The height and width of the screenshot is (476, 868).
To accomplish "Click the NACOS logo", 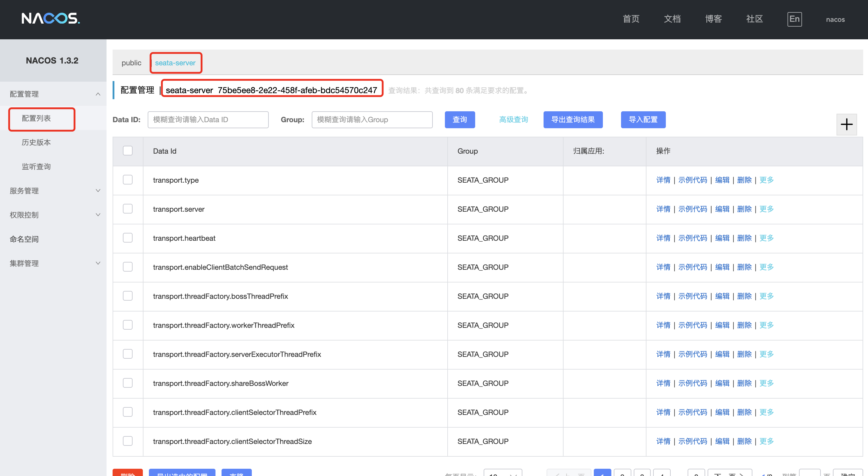I will click(51, 18).
